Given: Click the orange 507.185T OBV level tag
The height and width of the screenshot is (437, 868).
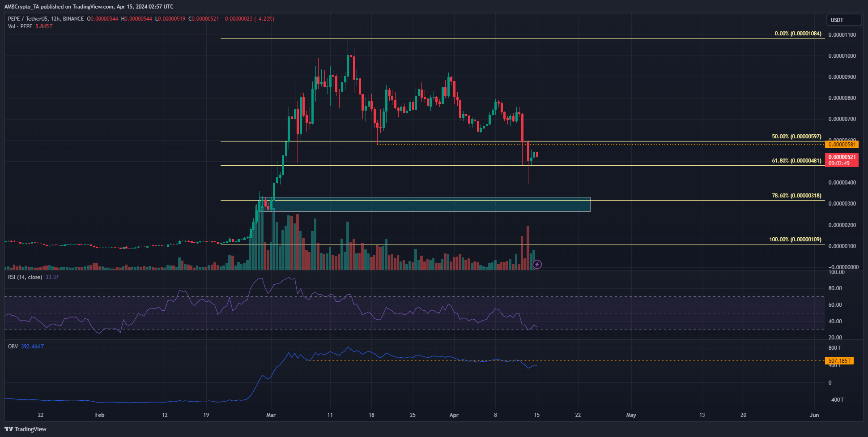Looking at the screenshot, I should point(839,361).
